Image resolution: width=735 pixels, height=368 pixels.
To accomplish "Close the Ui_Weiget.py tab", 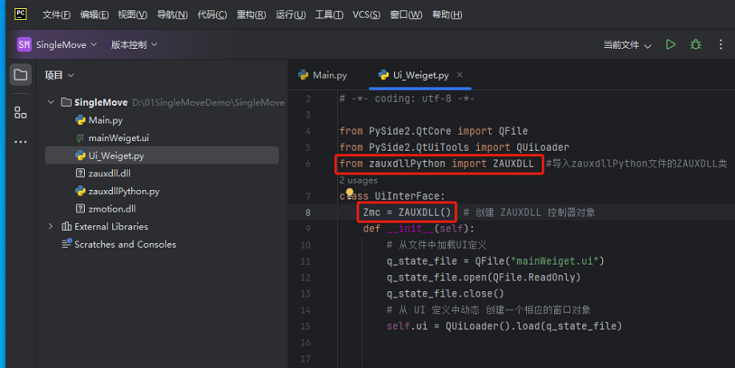I will point(459,75).
